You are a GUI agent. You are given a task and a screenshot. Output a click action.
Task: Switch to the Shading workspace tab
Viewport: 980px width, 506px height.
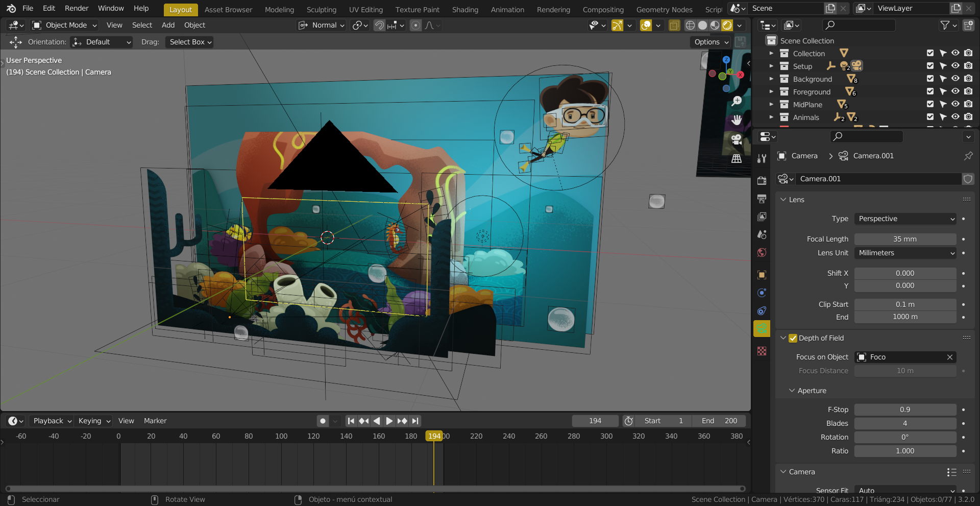point(465,9)
